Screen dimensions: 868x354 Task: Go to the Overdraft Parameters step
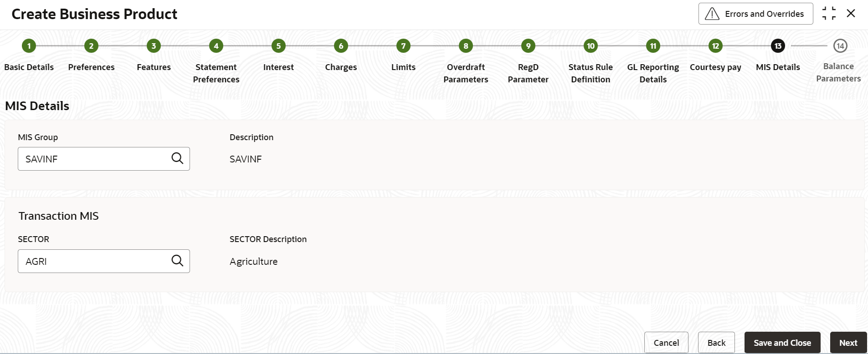point(466,73)
